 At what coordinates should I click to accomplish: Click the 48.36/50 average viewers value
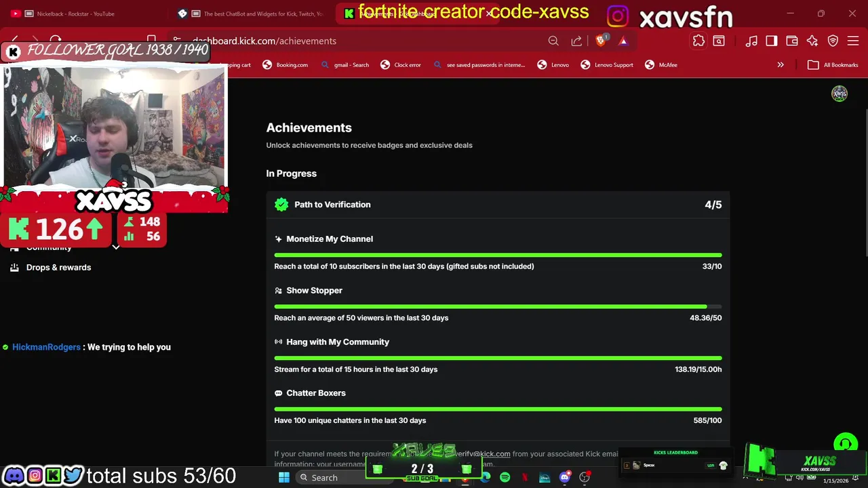click(706, 318)
